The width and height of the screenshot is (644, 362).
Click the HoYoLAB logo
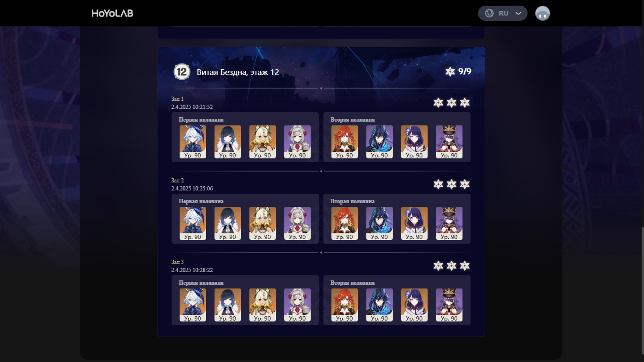pyautogui.click(x=112, y=13)
